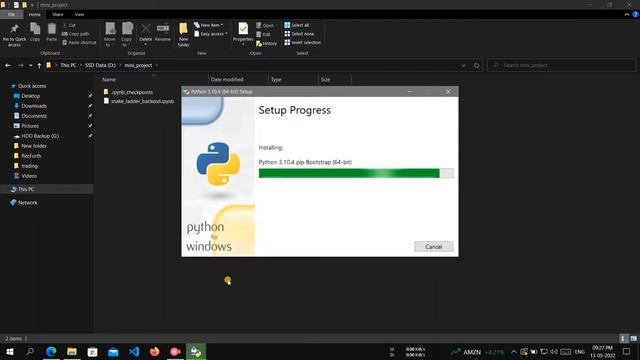Click the volume icon in system tray
This screenshot has width=640, height=360.
(x=553, y=351)
